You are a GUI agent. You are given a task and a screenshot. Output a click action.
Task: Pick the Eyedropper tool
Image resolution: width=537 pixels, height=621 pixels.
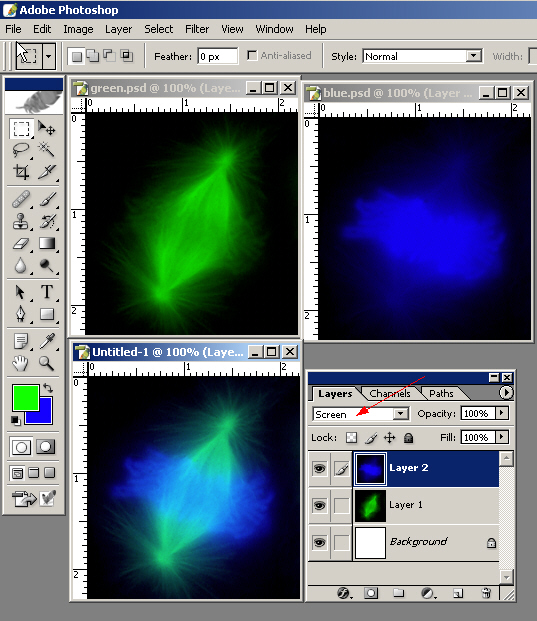(x=47, y=341)
